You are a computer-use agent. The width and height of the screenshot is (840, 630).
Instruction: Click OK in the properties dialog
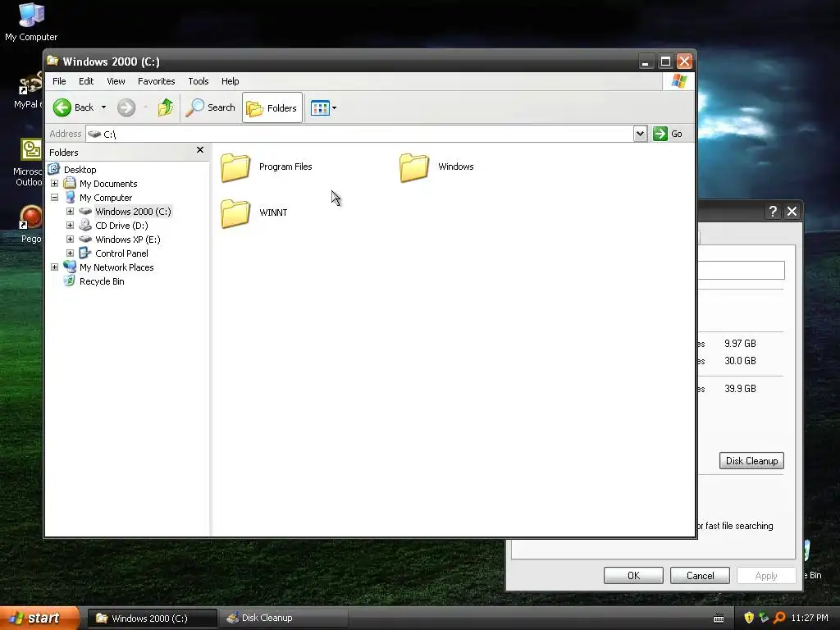633,575
